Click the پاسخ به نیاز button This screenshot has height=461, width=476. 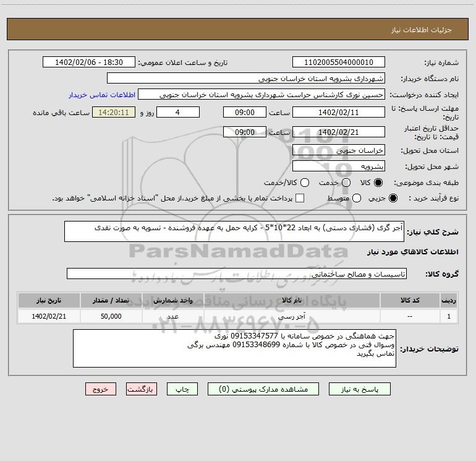(x=359, y=389)
